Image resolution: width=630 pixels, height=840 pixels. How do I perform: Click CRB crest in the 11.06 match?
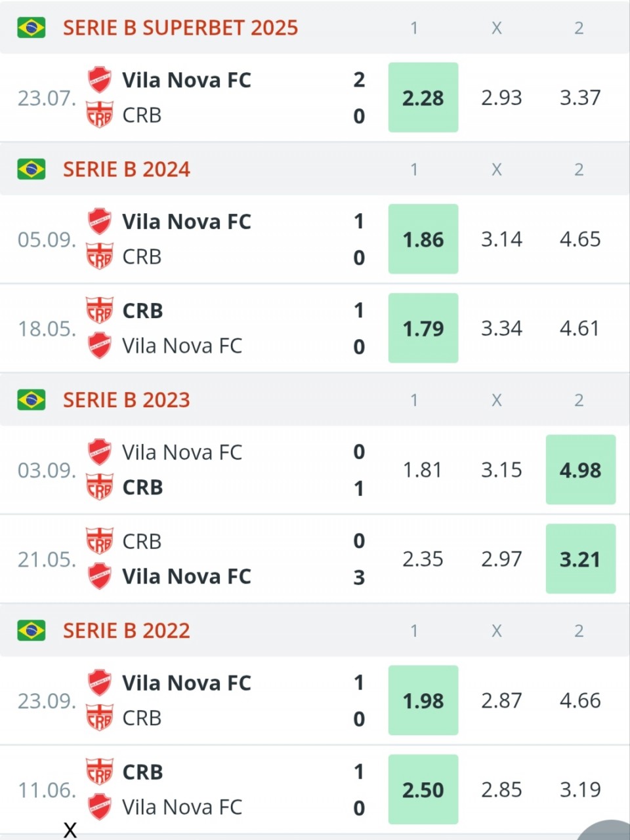point(100,772)
